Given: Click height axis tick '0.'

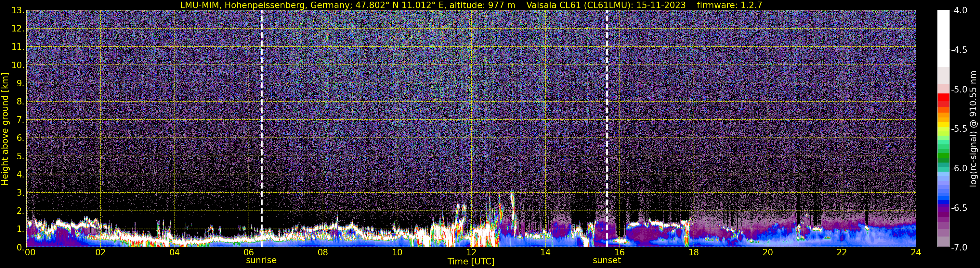Looking at the screenshot, I should (20, 248).
